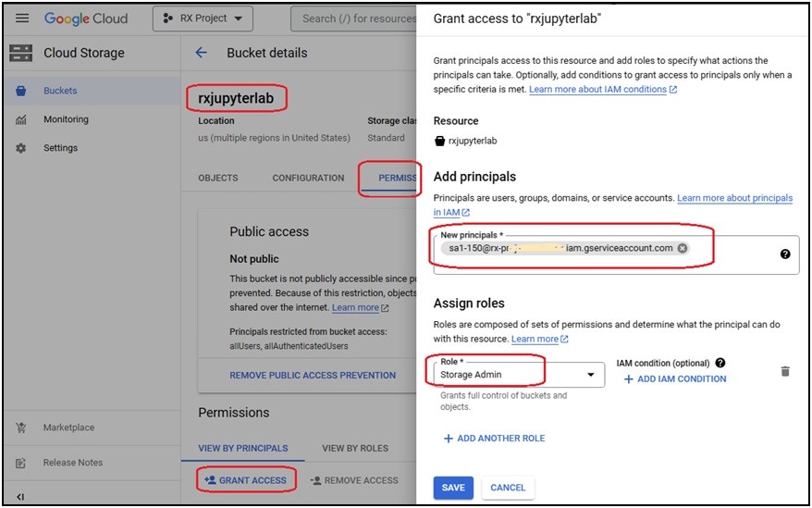Image resolution: width=812 pixels, height=508 pixels.
Task: Select the VIEW BY ROLES tab
Action: click(x=355, y=449)
